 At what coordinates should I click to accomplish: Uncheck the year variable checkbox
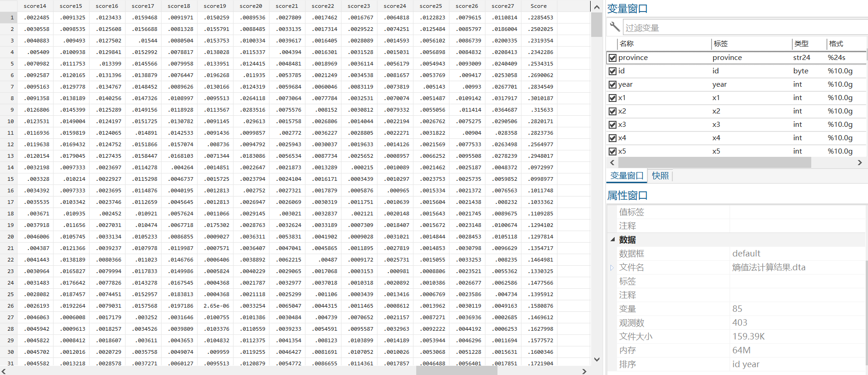click(612, 84)
